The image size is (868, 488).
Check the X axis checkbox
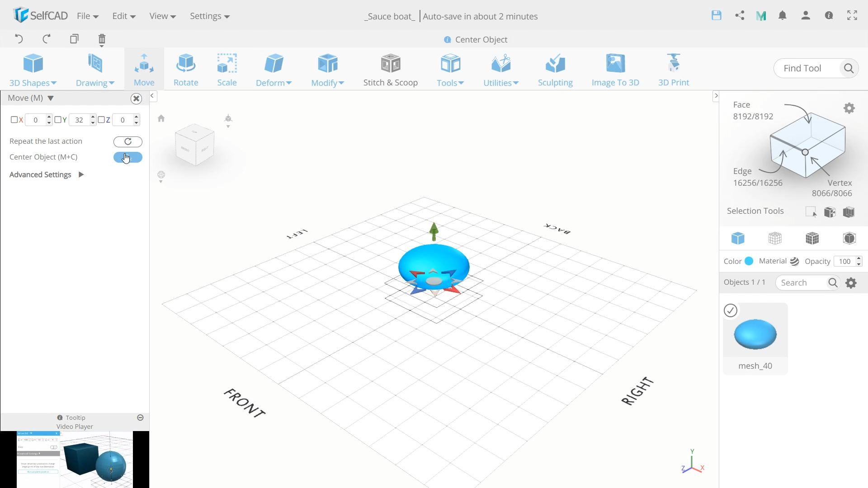coord(14,120)
